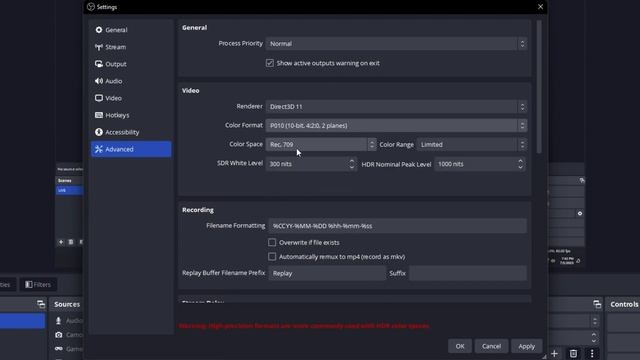This screenshot has width=640, height=360.
Task: Open the Output settings category
Action: point(131,64)
